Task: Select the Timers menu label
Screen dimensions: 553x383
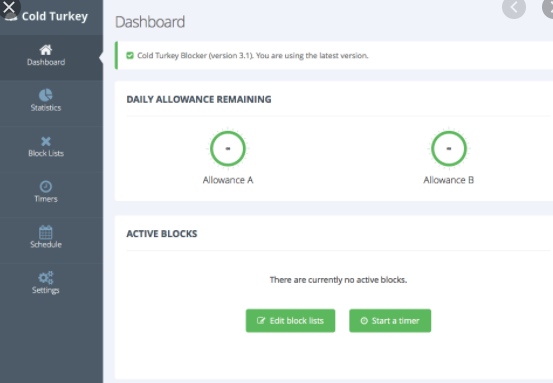Action: [x=46, y=199]
